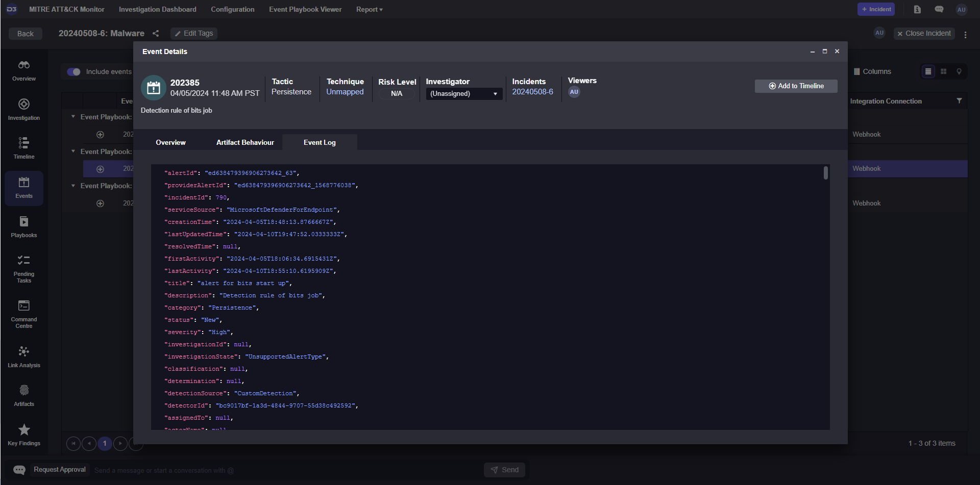This screenshot has height=485, width=980.
Task: Open the Columns selector
Action: (872, 71)
